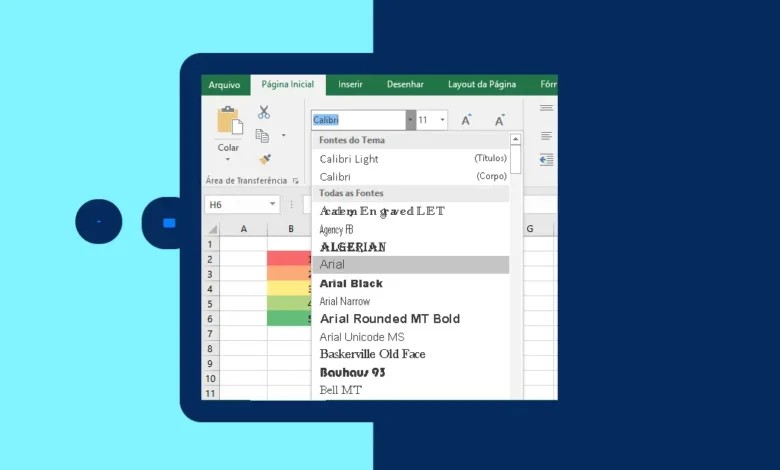Choose Arial Narrow font
Screen dimensions: 780x470
411,301
